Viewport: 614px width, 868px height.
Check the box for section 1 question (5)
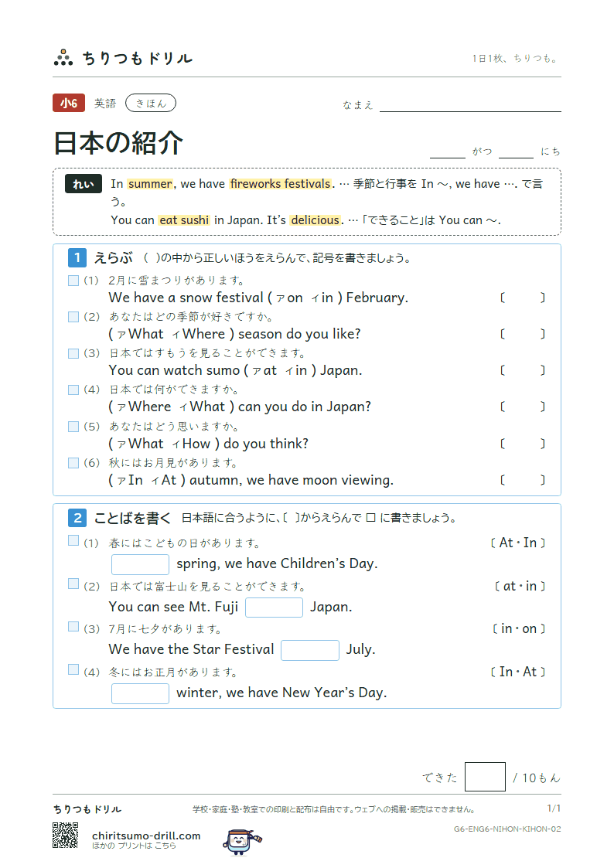coord(73,426)
